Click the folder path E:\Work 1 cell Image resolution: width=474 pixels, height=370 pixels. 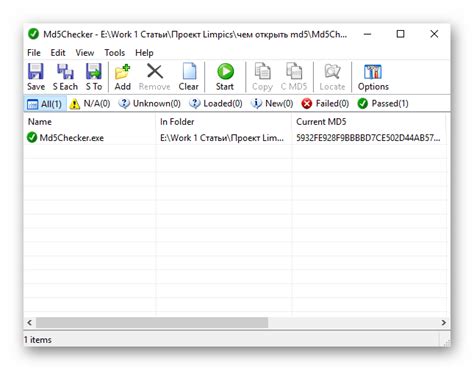[222, 138]
